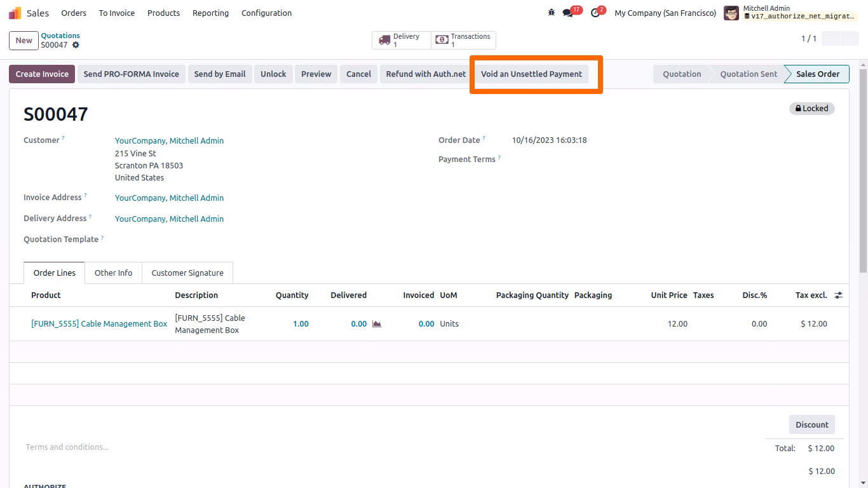Click the Delivery truck stat button

(x=402, y=41)
